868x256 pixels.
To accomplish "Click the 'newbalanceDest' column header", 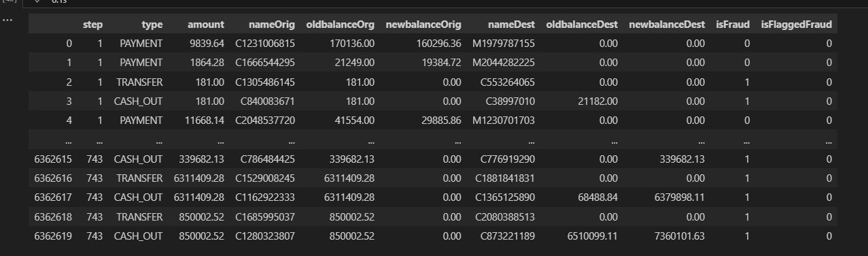I will (667, 25).
